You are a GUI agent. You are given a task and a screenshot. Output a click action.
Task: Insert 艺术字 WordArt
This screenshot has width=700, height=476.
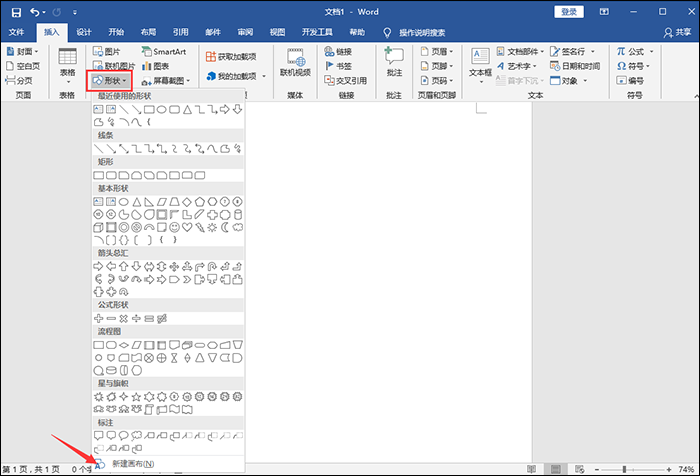coord(517,66)
